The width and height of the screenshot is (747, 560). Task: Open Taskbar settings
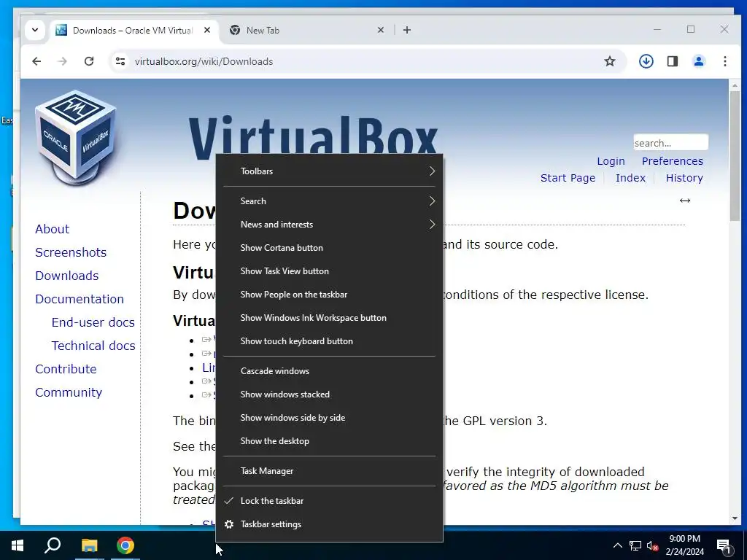(x=329, y=524)
